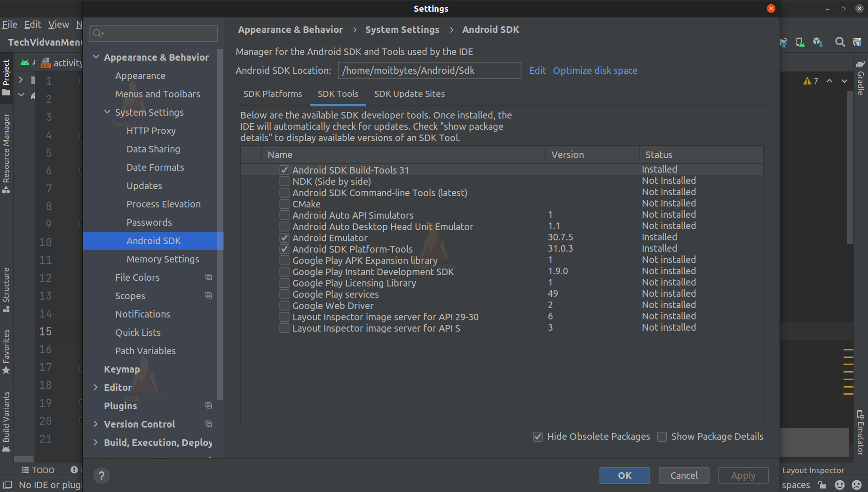Switch to the SDK Platforms tab
This screenshot has height=492, width=868.
coord(273,94)
